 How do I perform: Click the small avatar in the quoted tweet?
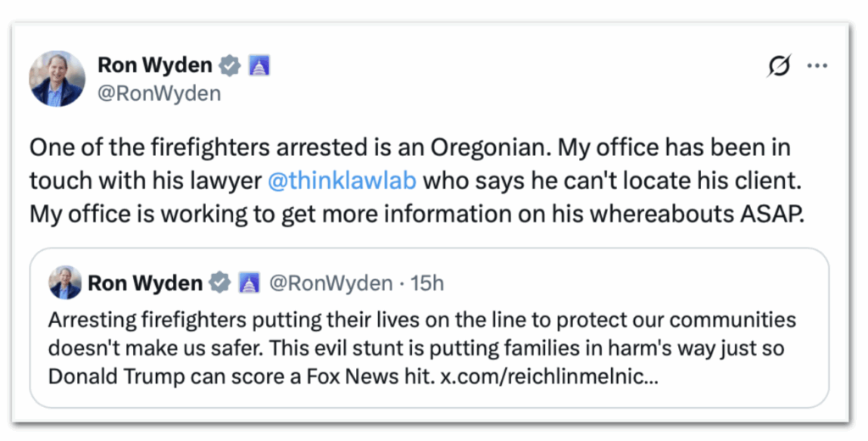(65, 282)
